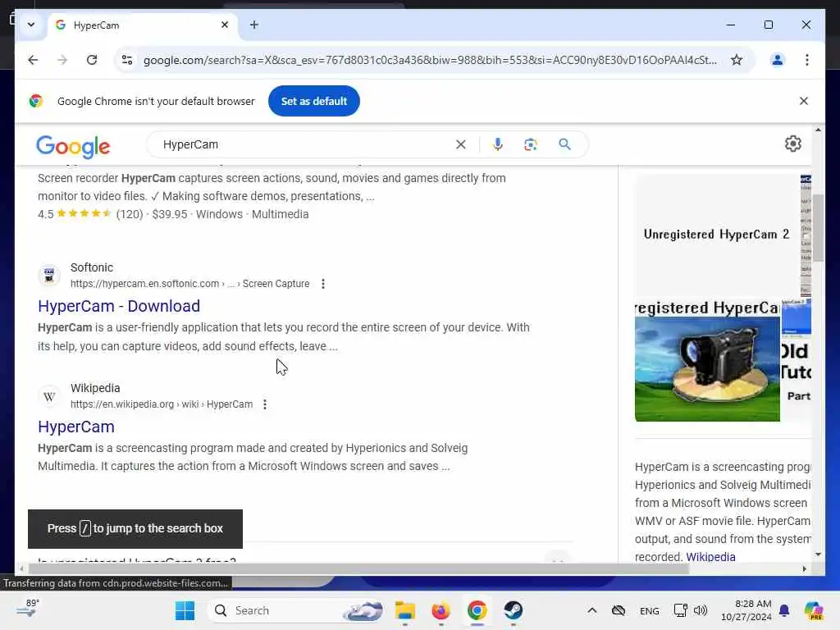840x630 pixels.
Task: Bookmark this page with the star
Action: 737,60
